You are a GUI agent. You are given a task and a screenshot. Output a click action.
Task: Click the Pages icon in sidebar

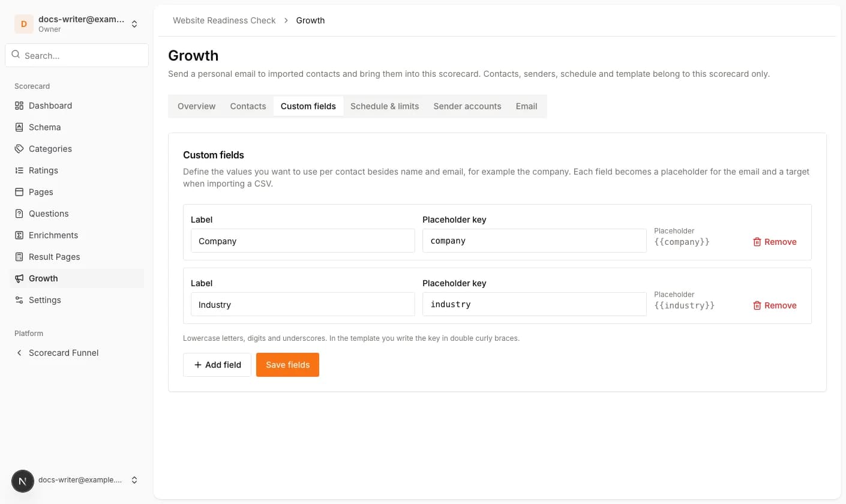(19, 192)
